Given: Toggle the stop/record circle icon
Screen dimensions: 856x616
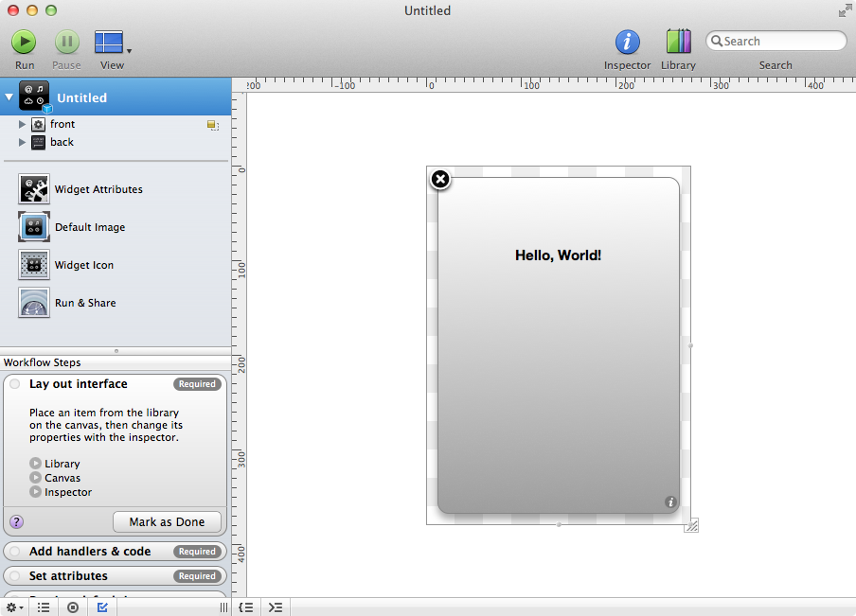Looking at the screenshot, I should pos(73,607).
